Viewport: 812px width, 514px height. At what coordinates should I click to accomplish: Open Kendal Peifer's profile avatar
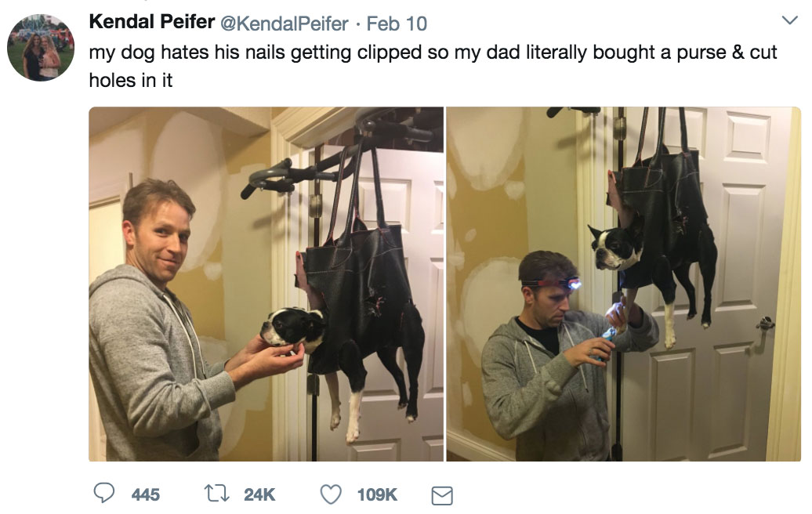click(41, 48)
